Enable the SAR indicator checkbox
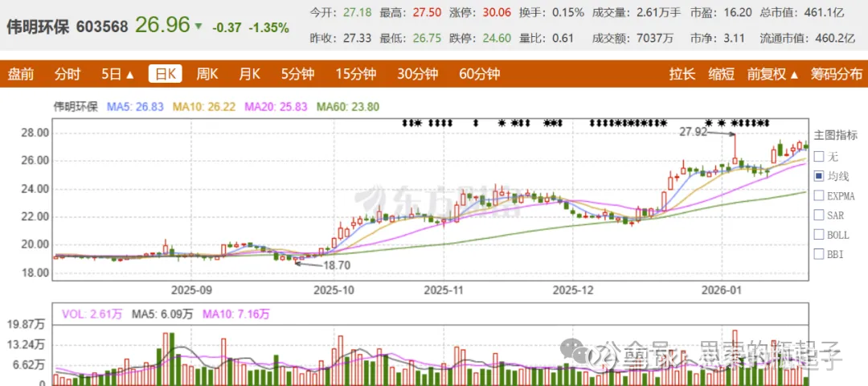The image size is (868, 386). [x=819, y=215]
